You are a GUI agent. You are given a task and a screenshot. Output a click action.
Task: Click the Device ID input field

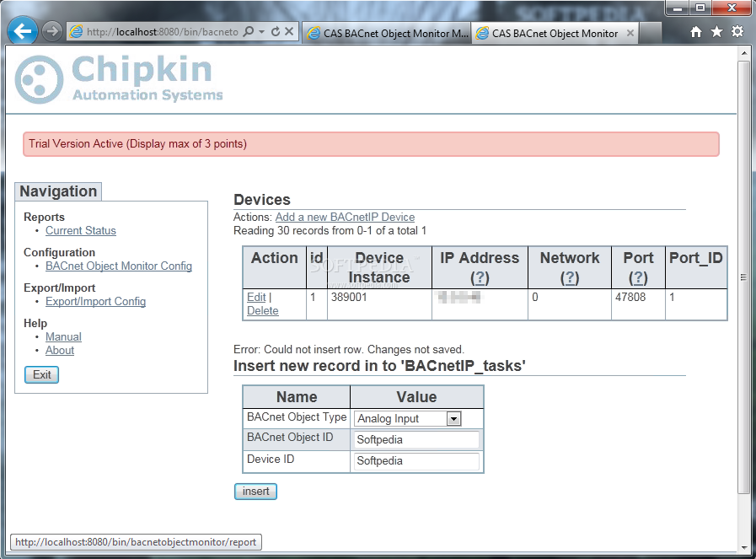(416, 461)
